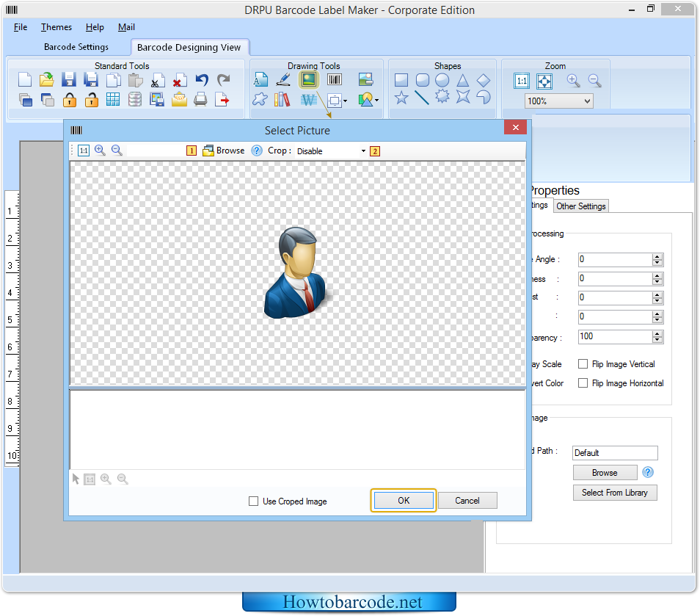Click the Print icon in Standard Tools
Image resolution: width=700 pixels, height=616 pixels.
click(200, 100)
